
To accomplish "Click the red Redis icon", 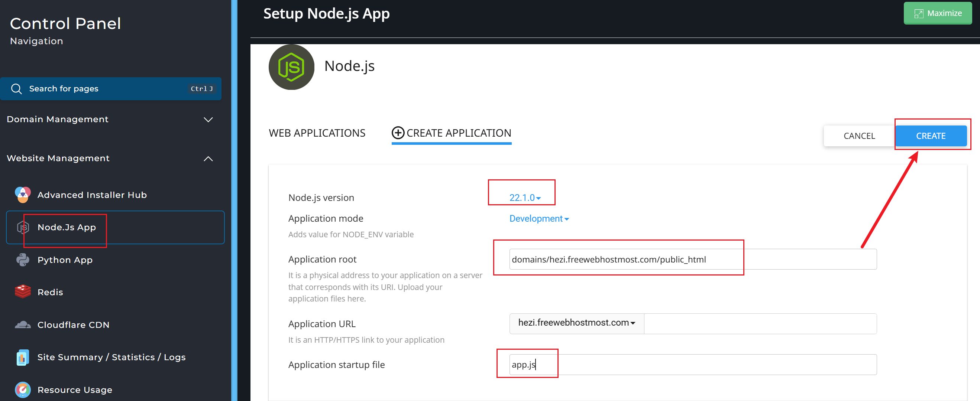I will 23,292.
